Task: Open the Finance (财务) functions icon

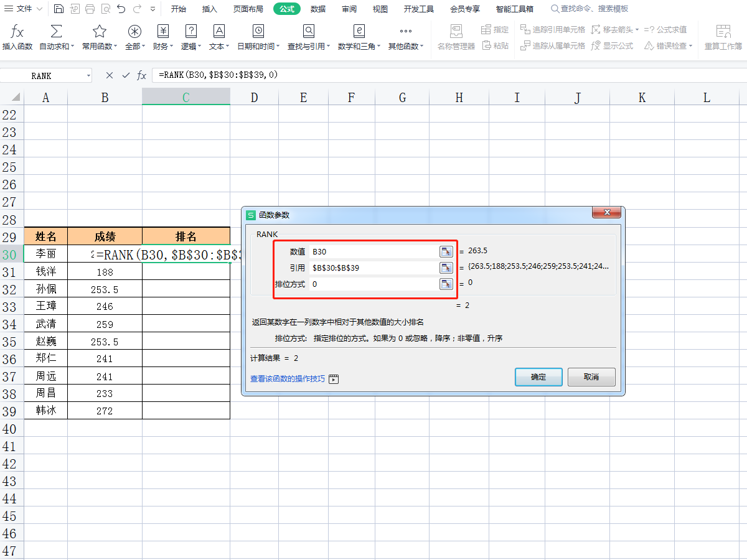Action: click(163, 32)
